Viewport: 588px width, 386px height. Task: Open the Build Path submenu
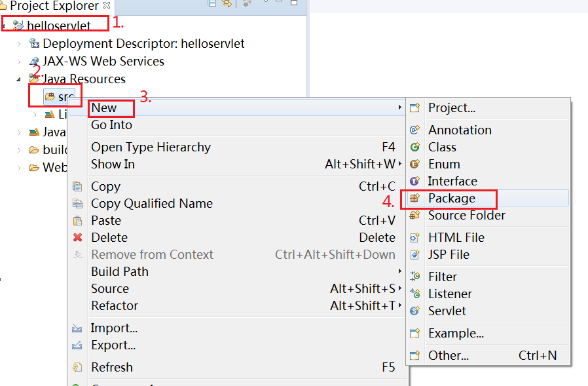(x=120, y=272)
